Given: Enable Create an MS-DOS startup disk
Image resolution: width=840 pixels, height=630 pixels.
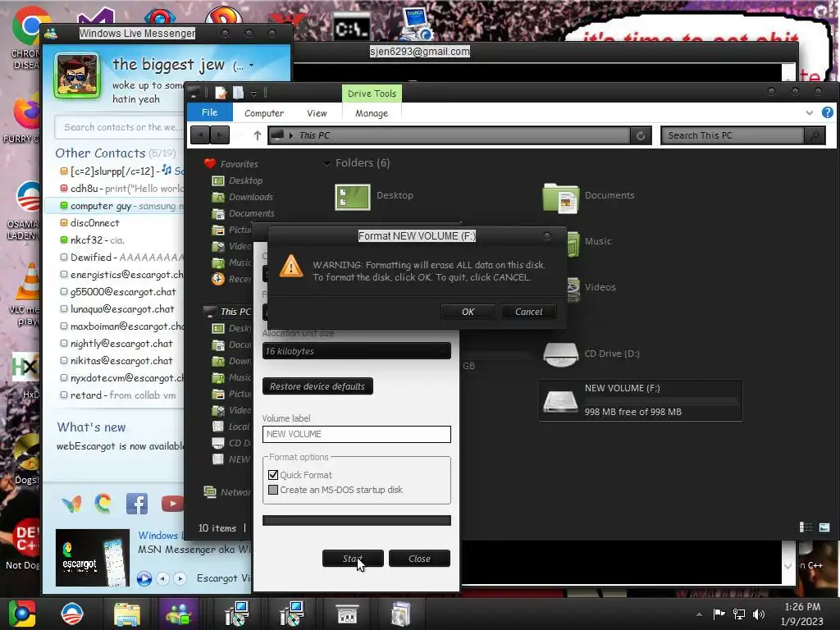Looking at the screenshot, I should [273, 490].
